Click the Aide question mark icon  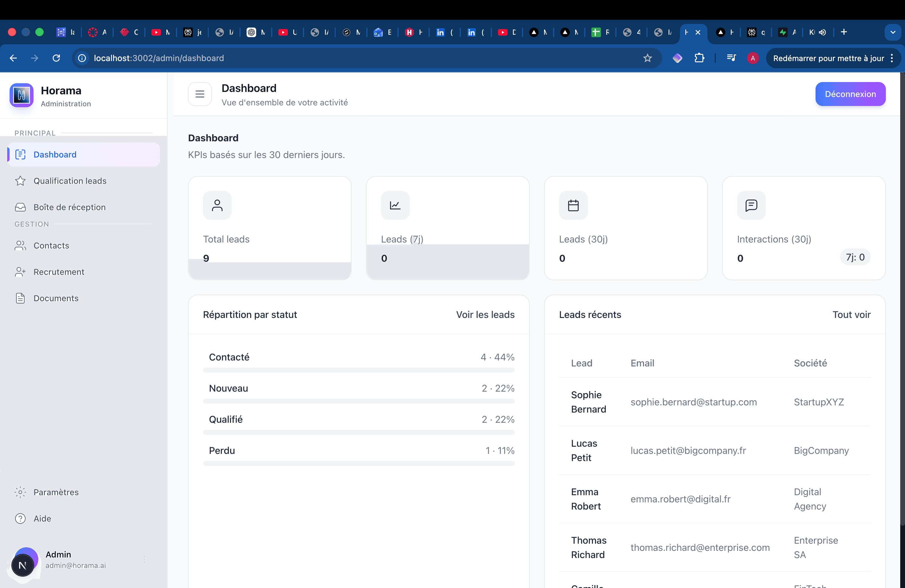[20, 519]
